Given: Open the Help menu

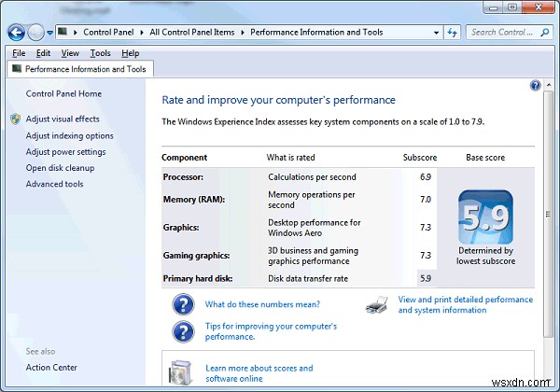Looking at the screenshot, I should pos(131,53).
